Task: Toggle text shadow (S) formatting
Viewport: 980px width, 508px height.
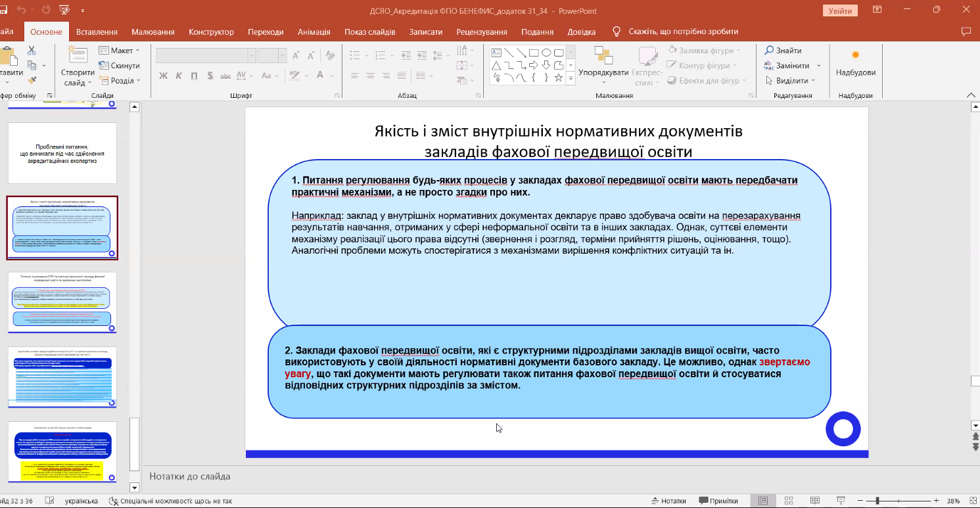Action: point(210,76)
